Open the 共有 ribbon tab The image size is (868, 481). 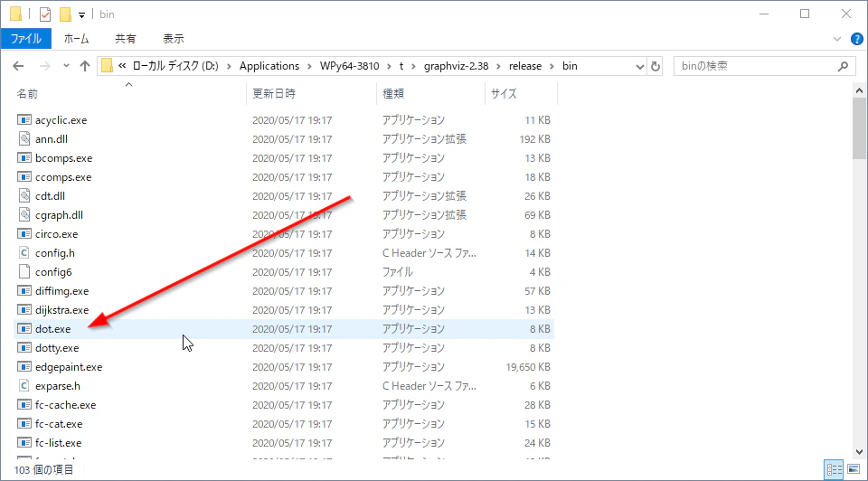click(x=126, y=39)
